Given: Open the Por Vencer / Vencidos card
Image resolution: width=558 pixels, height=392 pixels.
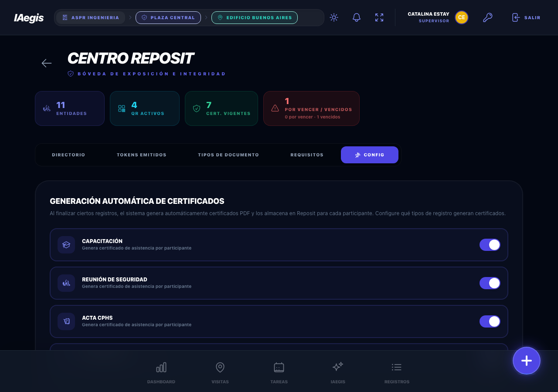Looking at the screenshot, I should pos(311,108).
